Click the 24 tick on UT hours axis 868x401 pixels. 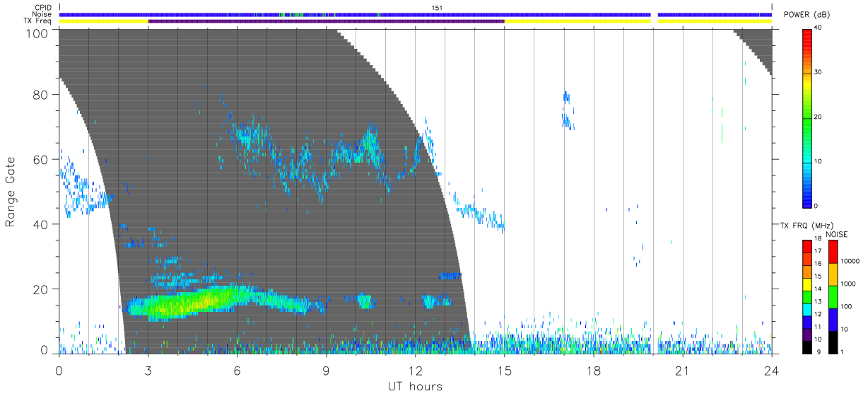click(x=772, y=370)
